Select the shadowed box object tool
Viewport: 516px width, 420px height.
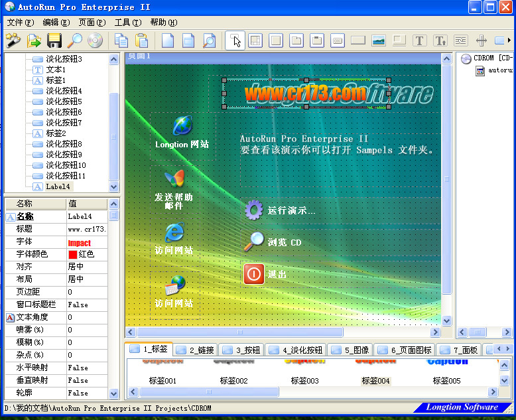399,40
